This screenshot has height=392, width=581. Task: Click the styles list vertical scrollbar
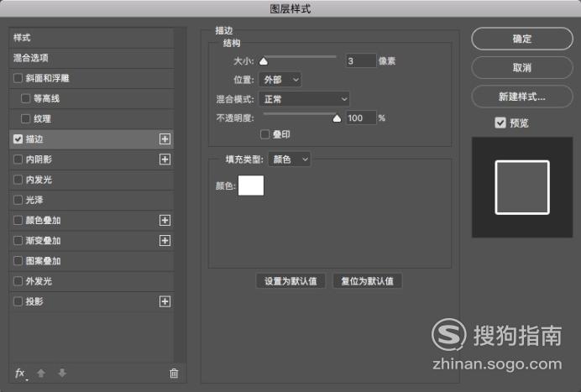pyautogui.click(x=180, y=195)
